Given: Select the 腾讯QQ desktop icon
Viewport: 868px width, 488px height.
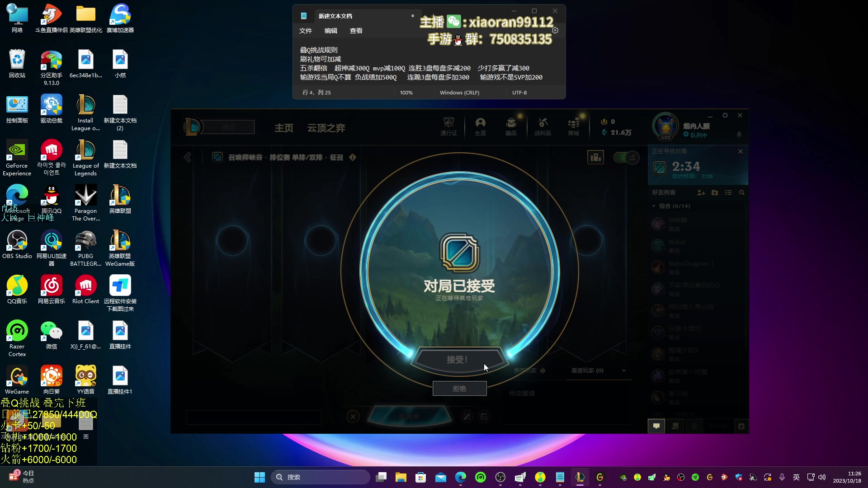Looking at the screenshot, I should 52,199.
